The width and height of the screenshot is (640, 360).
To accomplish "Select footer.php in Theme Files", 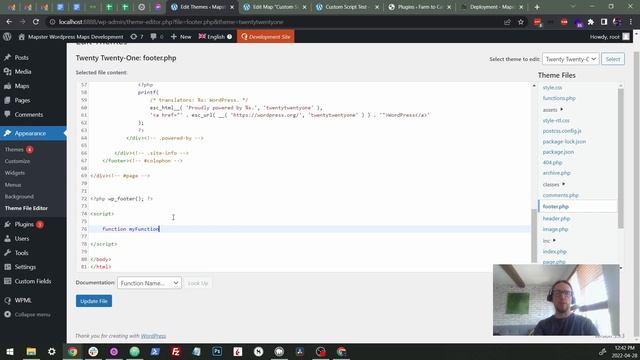I will [556, 207].
